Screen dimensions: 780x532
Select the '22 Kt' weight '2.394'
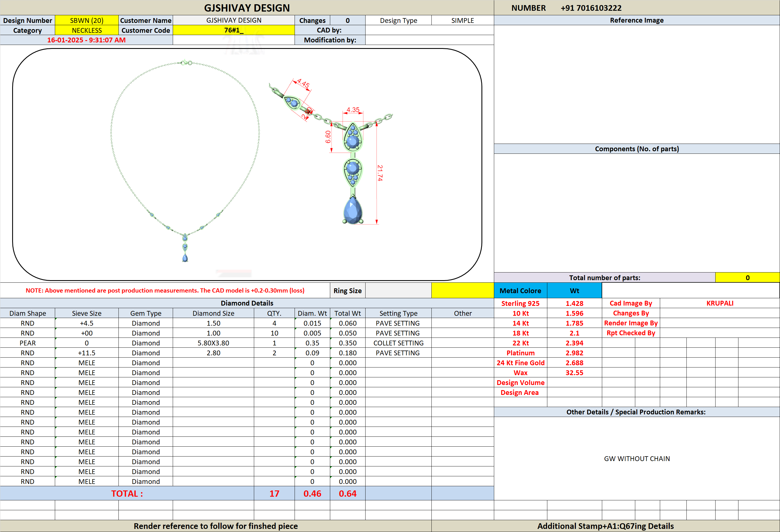click(x=574, y=343)
